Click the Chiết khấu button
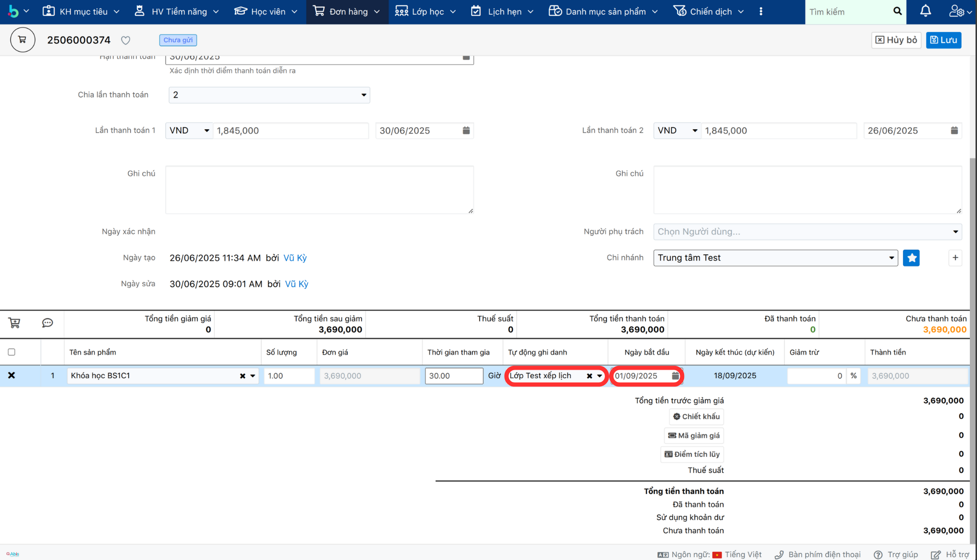The height and width of the screenshot is (560, 977). (696, 416)
